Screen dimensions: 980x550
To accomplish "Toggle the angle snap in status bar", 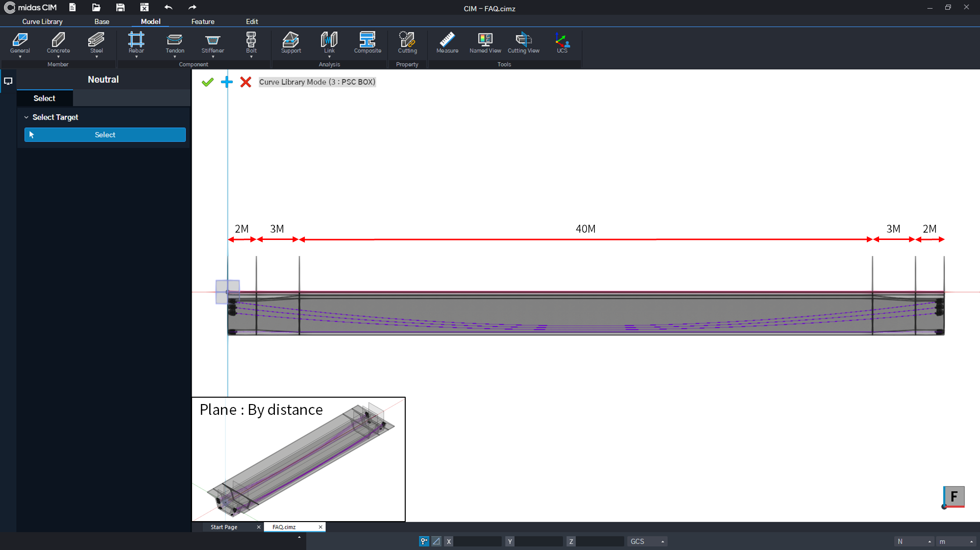I will [436, 541].
